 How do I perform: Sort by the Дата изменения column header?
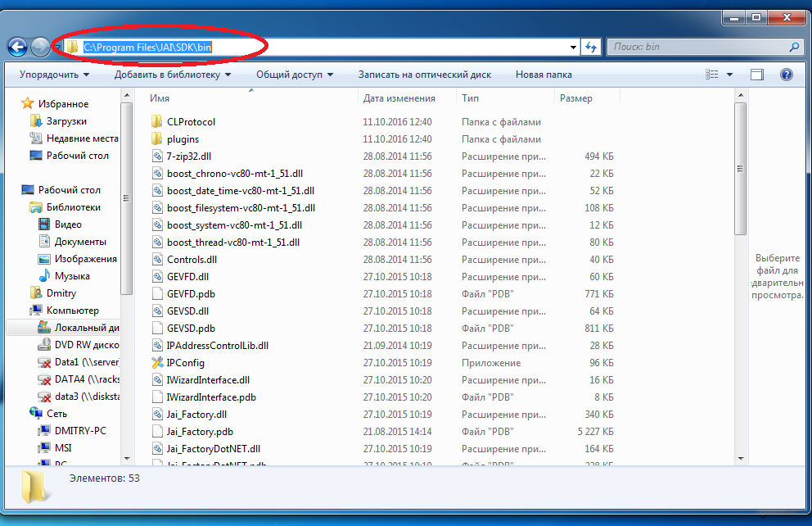tap(399, 98)
